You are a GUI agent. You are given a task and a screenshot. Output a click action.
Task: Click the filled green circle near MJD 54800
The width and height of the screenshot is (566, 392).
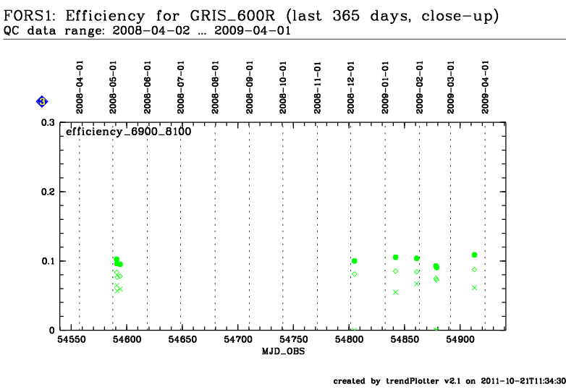[355, 261]
